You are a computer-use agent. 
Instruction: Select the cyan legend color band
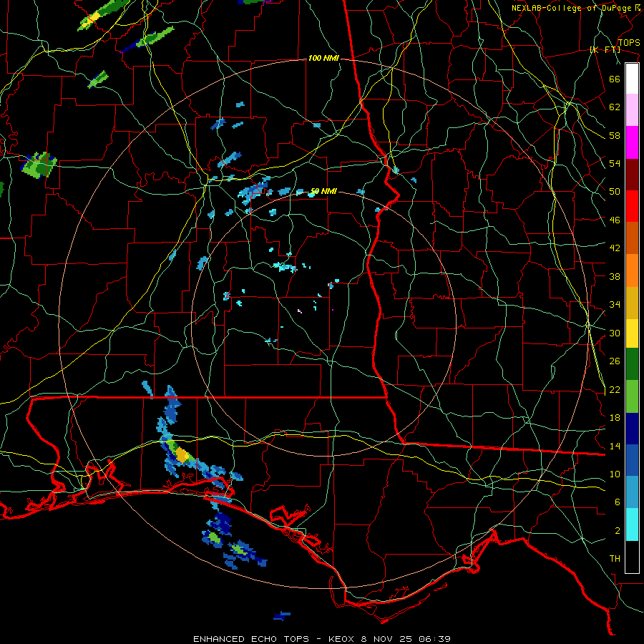pyautogui.click(x=632, y=525)
